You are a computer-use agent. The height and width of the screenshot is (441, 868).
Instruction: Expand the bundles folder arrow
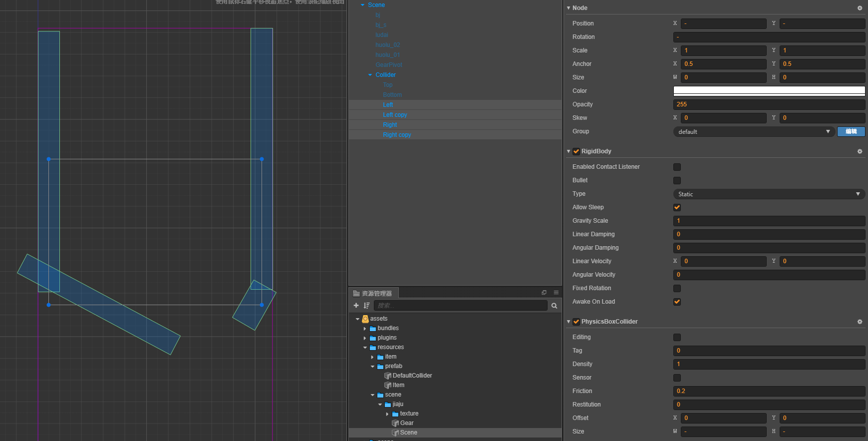click(365, 329)
